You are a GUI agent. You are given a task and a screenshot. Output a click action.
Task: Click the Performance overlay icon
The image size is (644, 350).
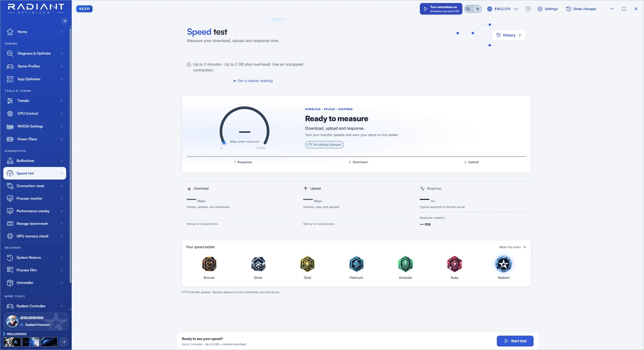click(x=10, y=211)
